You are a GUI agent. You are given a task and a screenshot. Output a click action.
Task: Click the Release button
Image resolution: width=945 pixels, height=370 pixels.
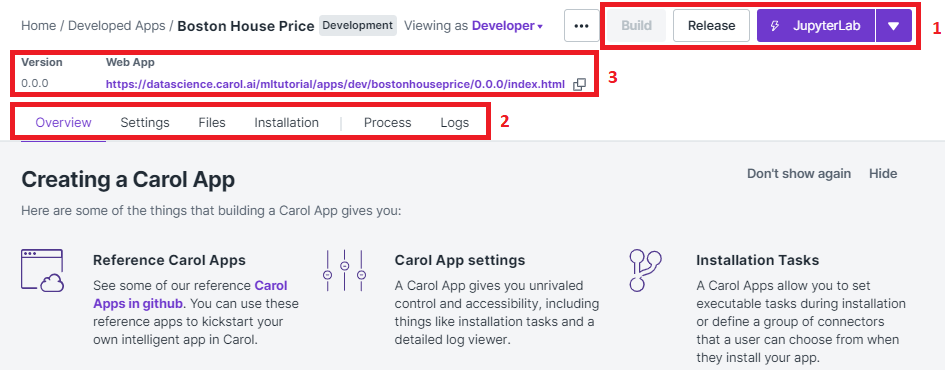(711, 26)
